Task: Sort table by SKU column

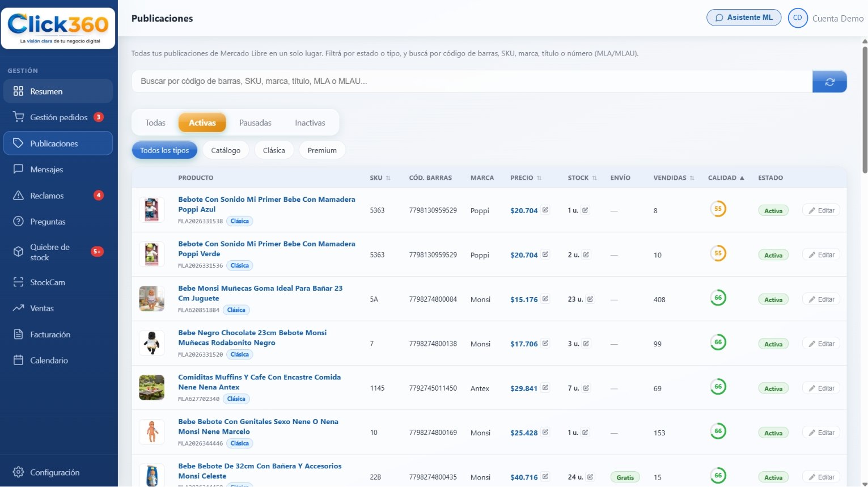Action: pos(380,178)
